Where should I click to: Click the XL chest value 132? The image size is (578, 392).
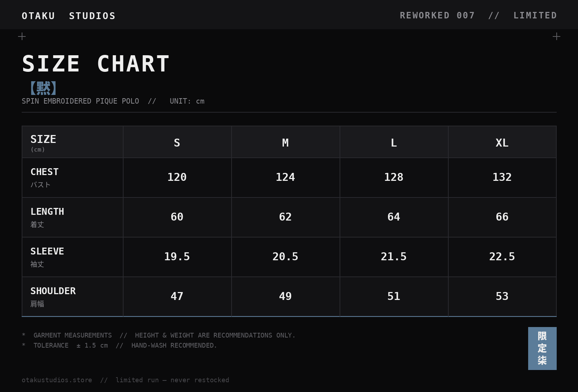(502, 177)
